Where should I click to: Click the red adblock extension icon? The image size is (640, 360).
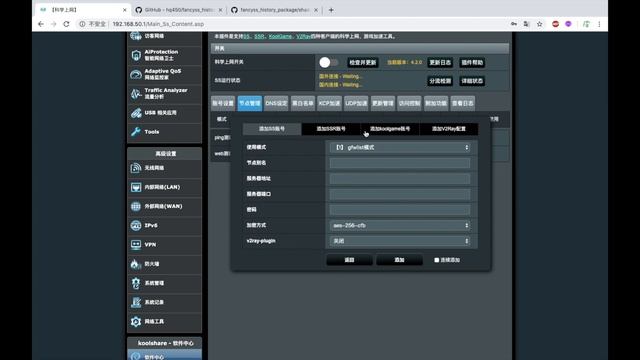click(x=556, y=24)
